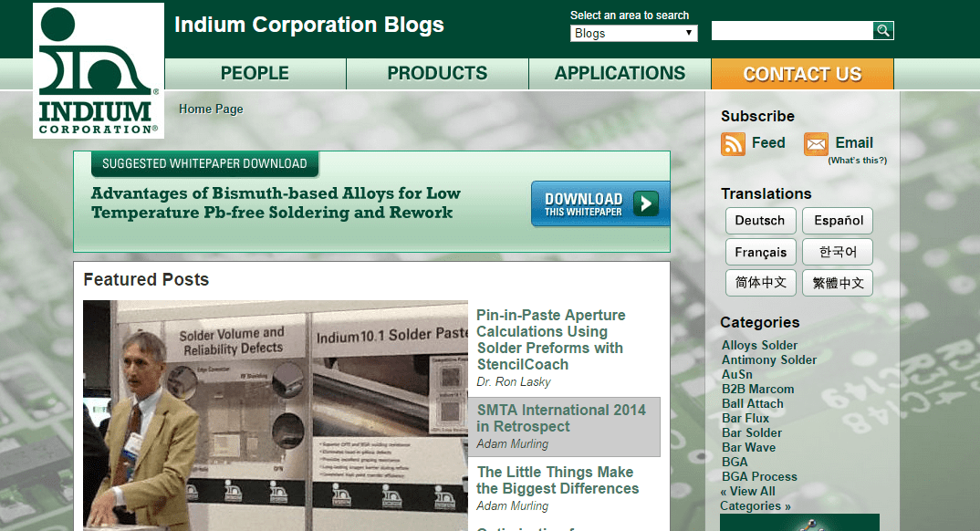Open the People menu
The height and width of the screenshot is (531, 980).
tap(255, 74)
